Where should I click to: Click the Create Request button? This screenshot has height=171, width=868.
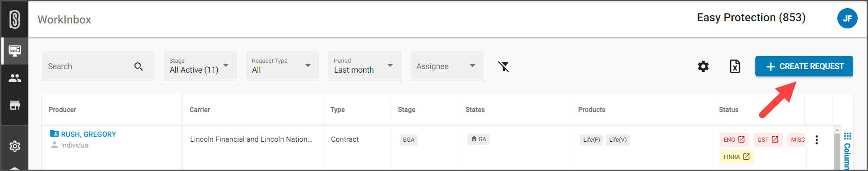pyautogui.click(x=804, y=66)
